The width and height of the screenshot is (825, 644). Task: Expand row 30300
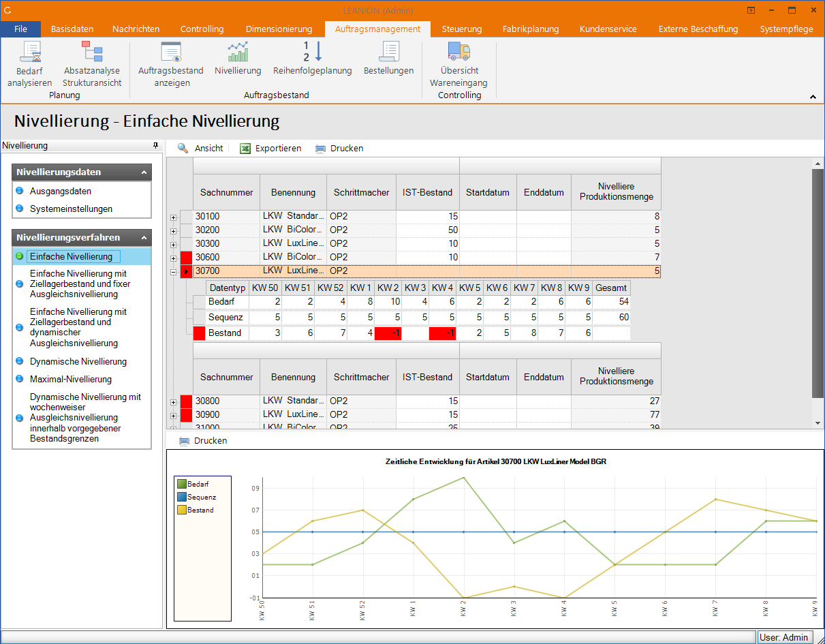coord(173,245)
